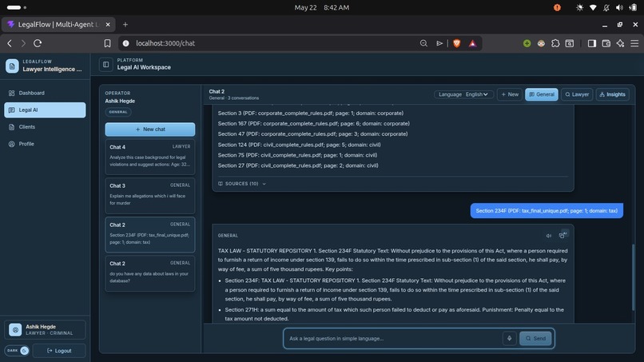Open Chat 2 about laws in database
644x362 pixels.
click(150, 273)
